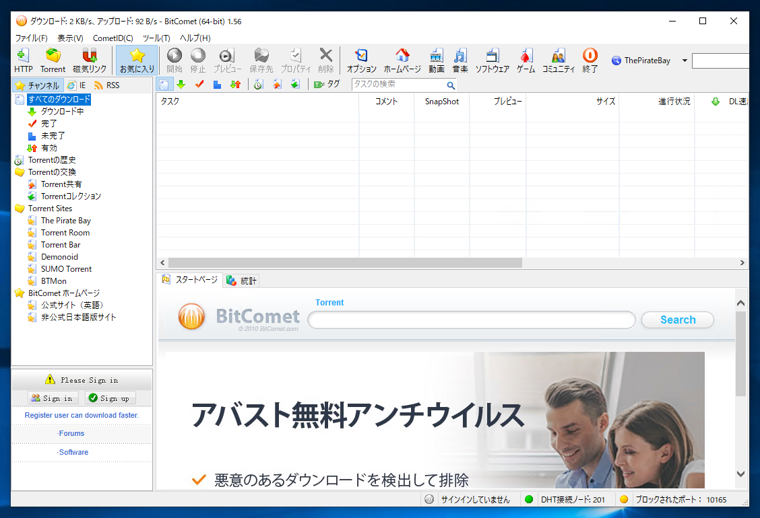Open the 音楽 music toolbar icon
760x518 pixels.
[x=460, y=61]
